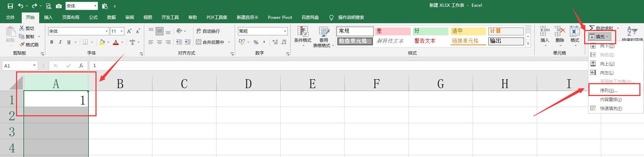Viewport: 644px width, 157px height.
Task: Click the increase indent icon
Action: [188, 42]
